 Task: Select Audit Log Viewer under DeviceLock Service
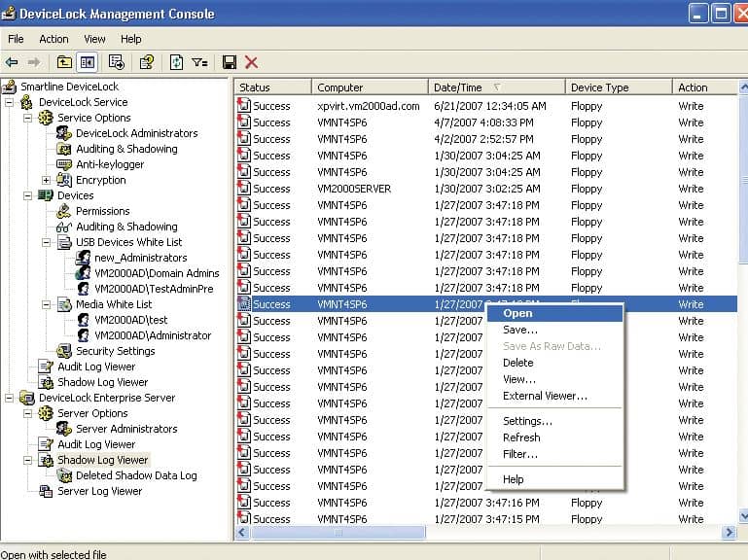[96, 367]
